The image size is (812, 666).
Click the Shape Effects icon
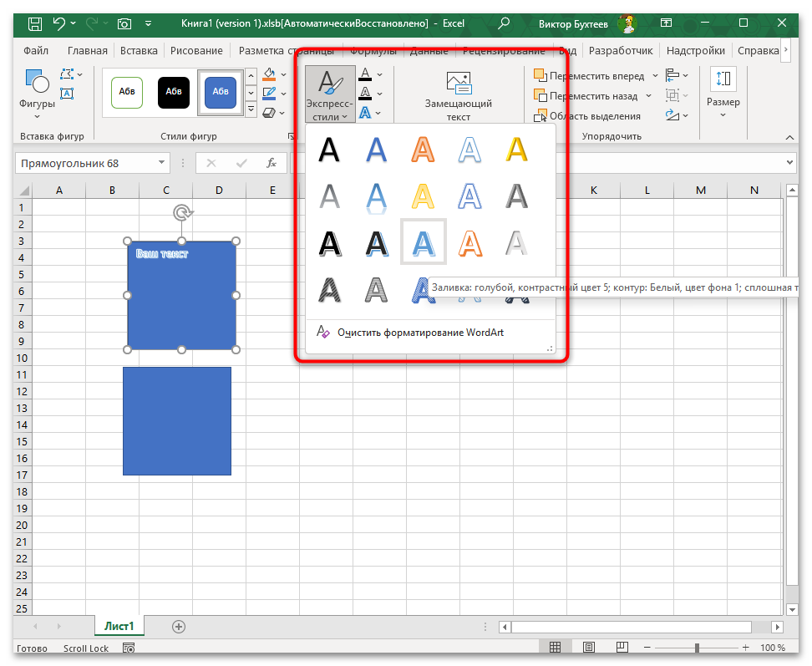pos(269,112)
